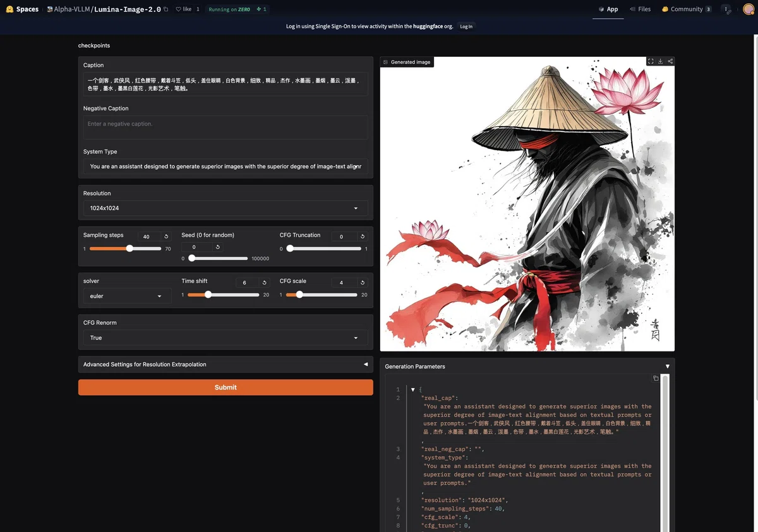
Task: Reset the CFG scale value
Action: point(363,283)
